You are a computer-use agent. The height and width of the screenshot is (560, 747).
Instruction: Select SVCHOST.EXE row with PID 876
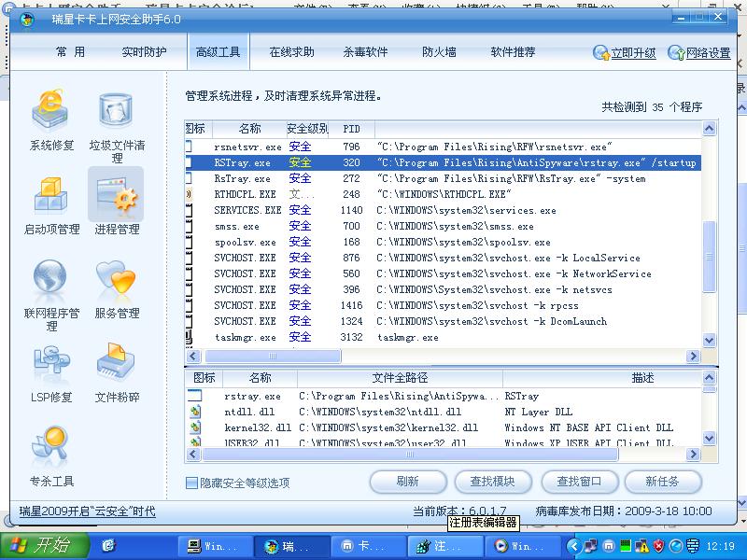coord(443,258)
